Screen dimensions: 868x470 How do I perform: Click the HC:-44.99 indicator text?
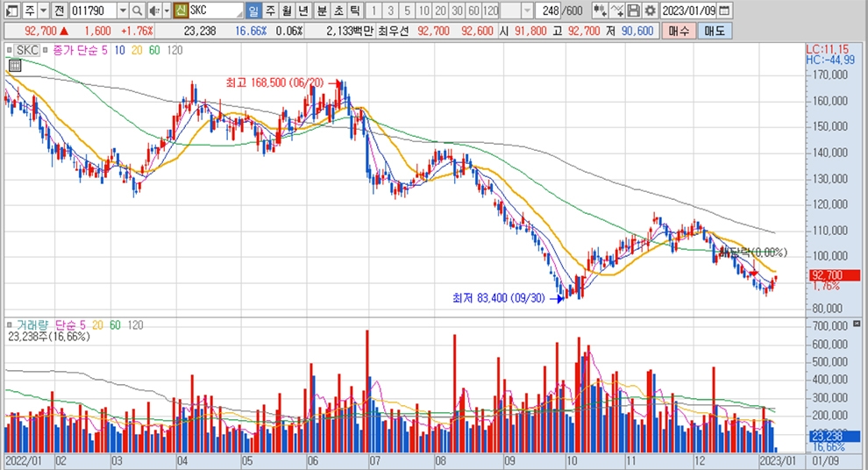point(830,60)
